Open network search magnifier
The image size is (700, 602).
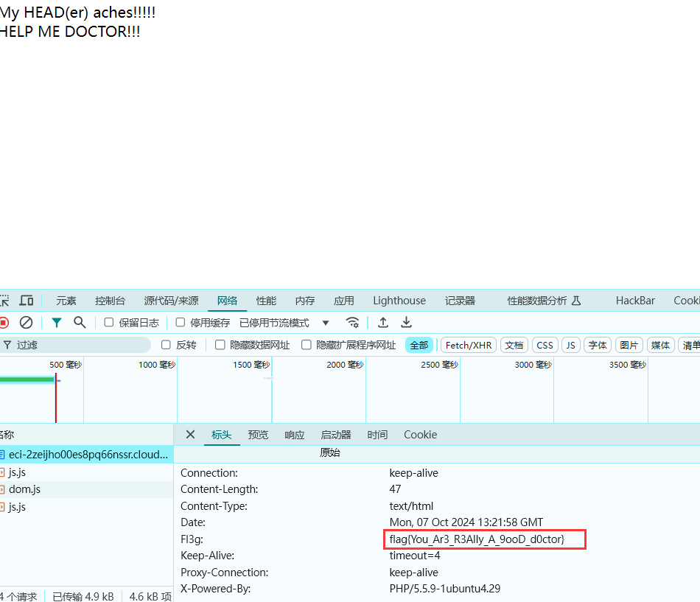click(80, 323)
